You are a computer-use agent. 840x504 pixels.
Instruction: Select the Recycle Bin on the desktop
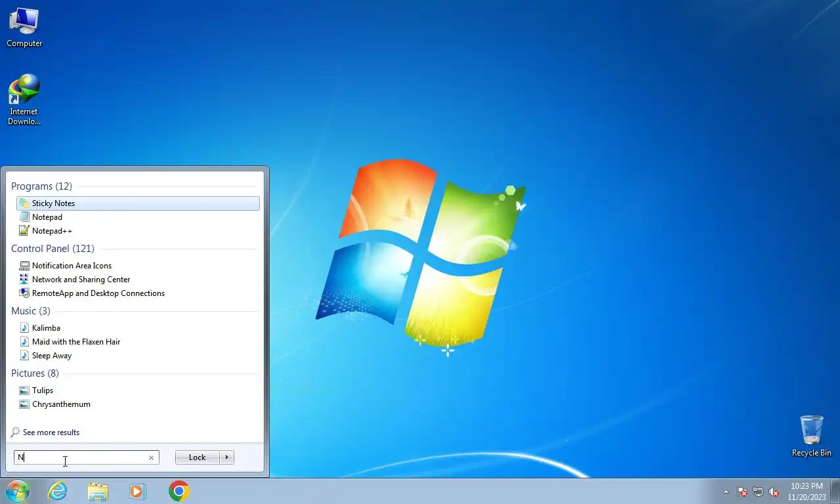(811, 436)
